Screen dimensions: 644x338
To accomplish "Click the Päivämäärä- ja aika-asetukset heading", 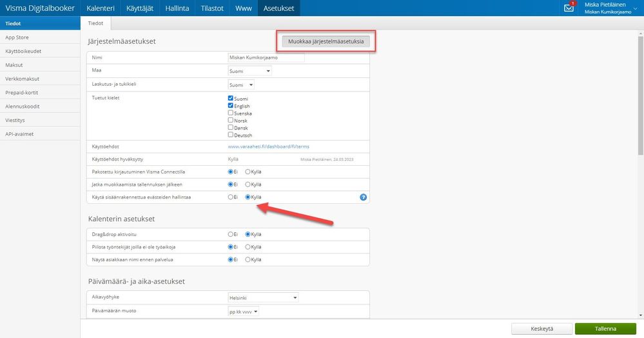I will 137,281.
